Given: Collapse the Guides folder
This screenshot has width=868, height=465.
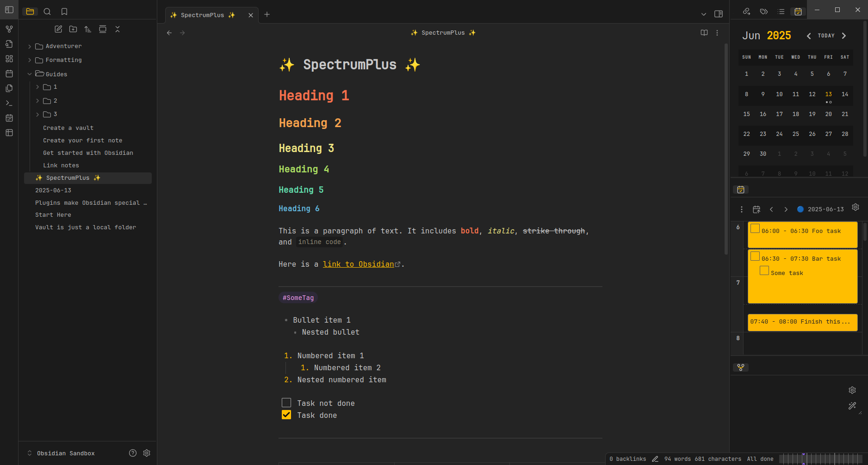Looking at the screenshot, I should [x=30, y=74].
